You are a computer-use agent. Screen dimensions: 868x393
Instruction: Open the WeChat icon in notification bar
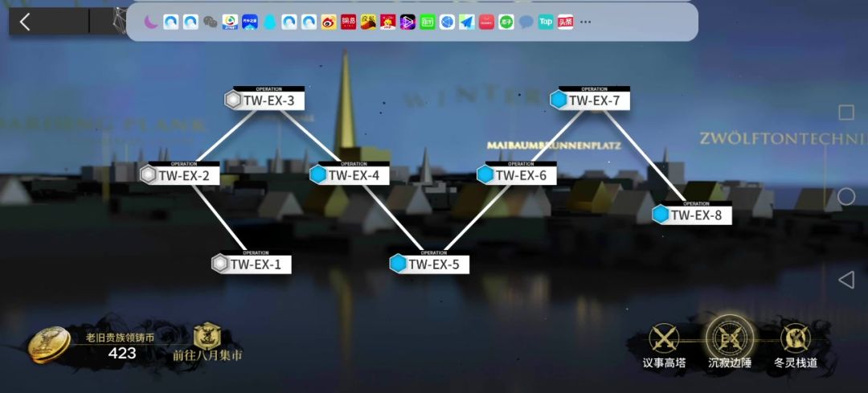coord(211,23)
